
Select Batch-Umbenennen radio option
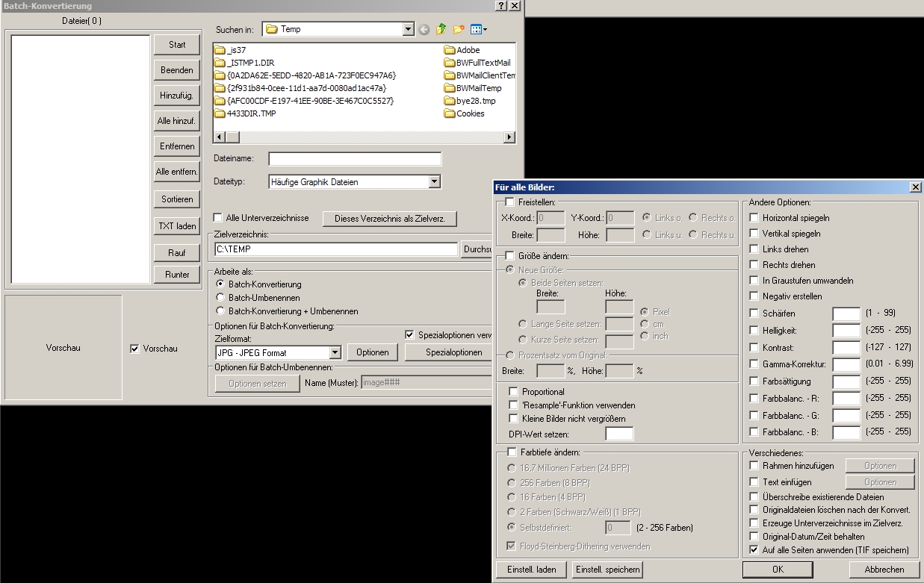(x=220, y=298)
